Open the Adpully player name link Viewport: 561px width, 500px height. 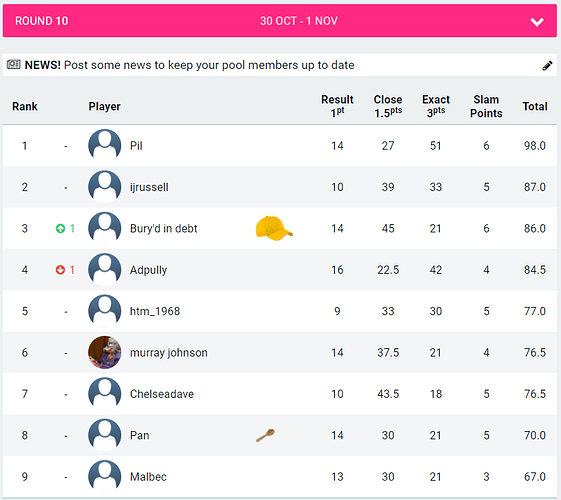[148, 270]
